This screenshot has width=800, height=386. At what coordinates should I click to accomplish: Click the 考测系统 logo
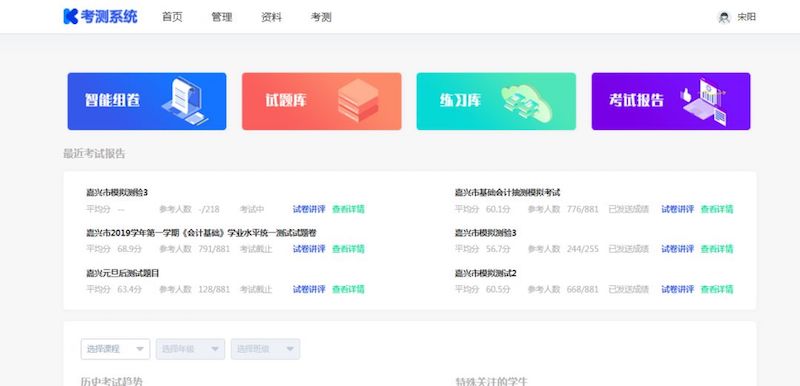coord(100,16)
